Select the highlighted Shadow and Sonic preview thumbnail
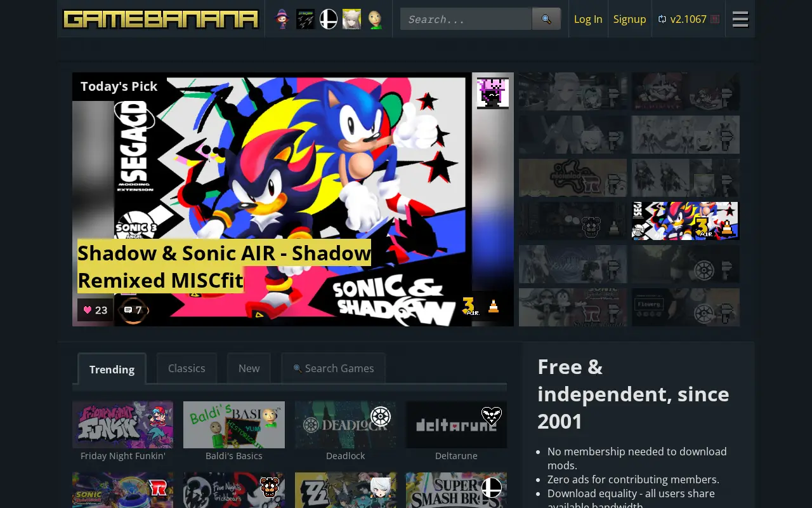The image size is (812, 508). click(686, 221)
